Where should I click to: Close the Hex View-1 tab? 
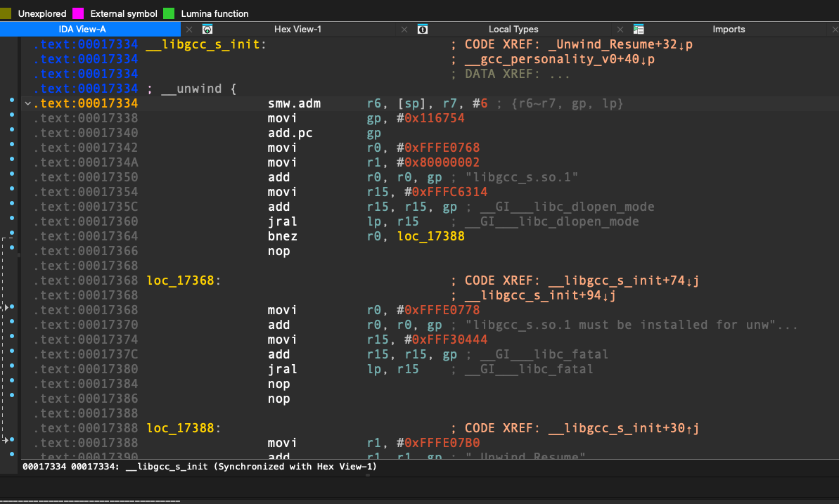point(404,30)
